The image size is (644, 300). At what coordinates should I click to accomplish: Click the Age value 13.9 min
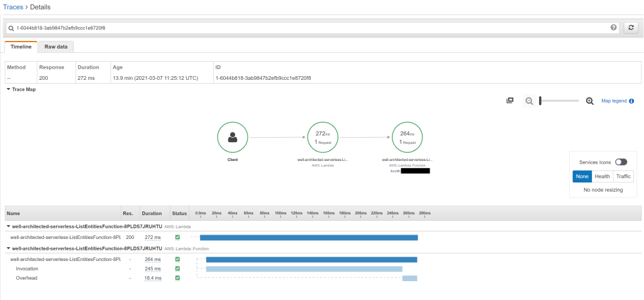pyautogui.click(x=155, y=78)
